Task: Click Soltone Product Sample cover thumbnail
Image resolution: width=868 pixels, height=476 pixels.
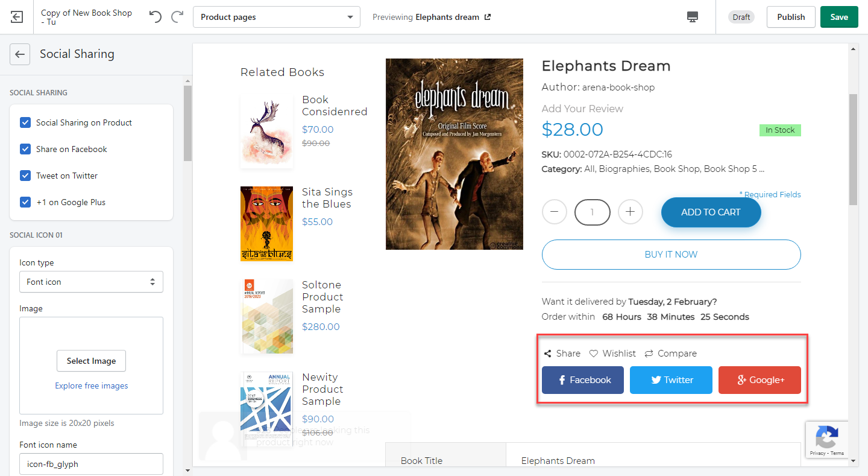Action: click(266, 316)
